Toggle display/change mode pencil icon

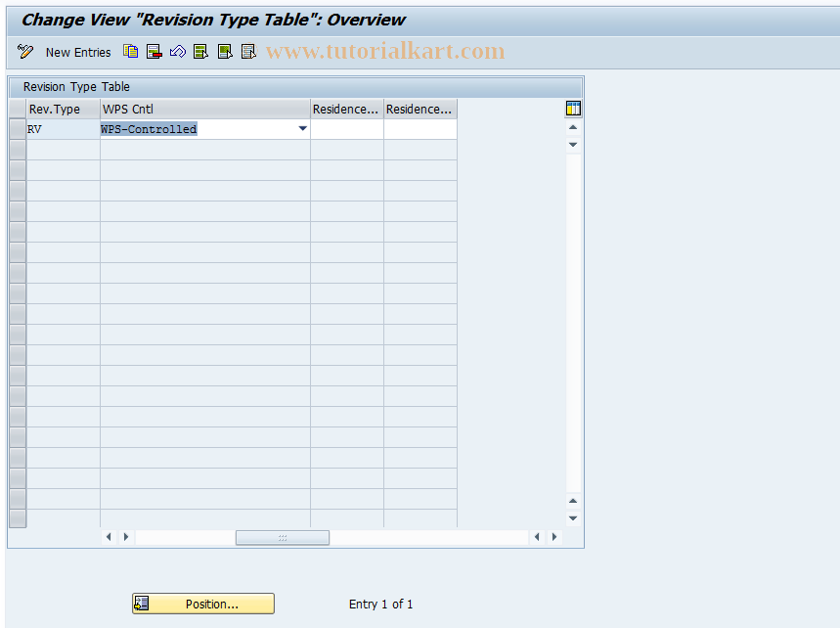pos(25,52)
